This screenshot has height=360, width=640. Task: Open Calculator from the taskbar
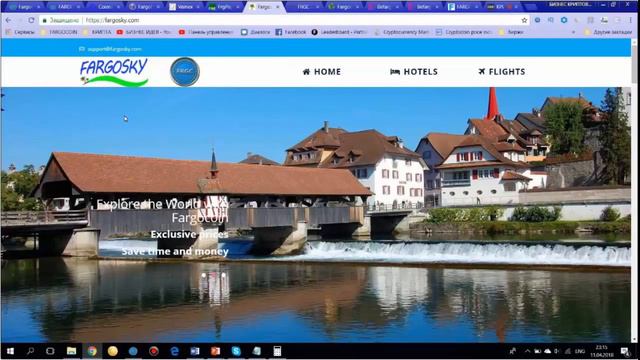(277, 351)
